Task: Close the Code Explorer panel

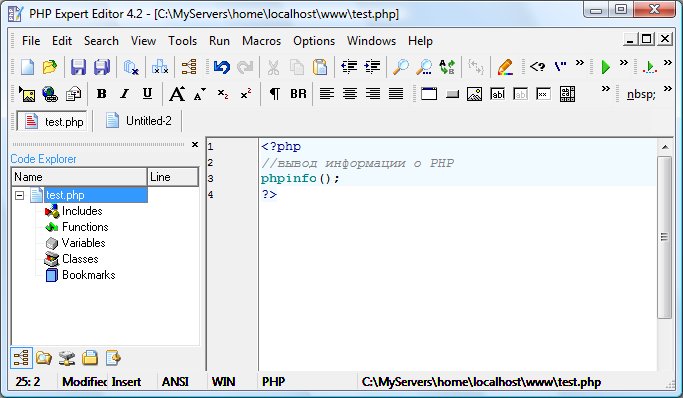Action: pyautogui.click(x=195, y=145)
